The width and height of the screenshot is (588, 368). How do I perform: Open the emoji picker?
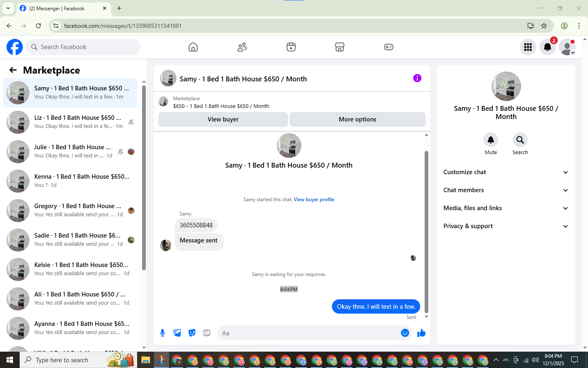[405, 333]
